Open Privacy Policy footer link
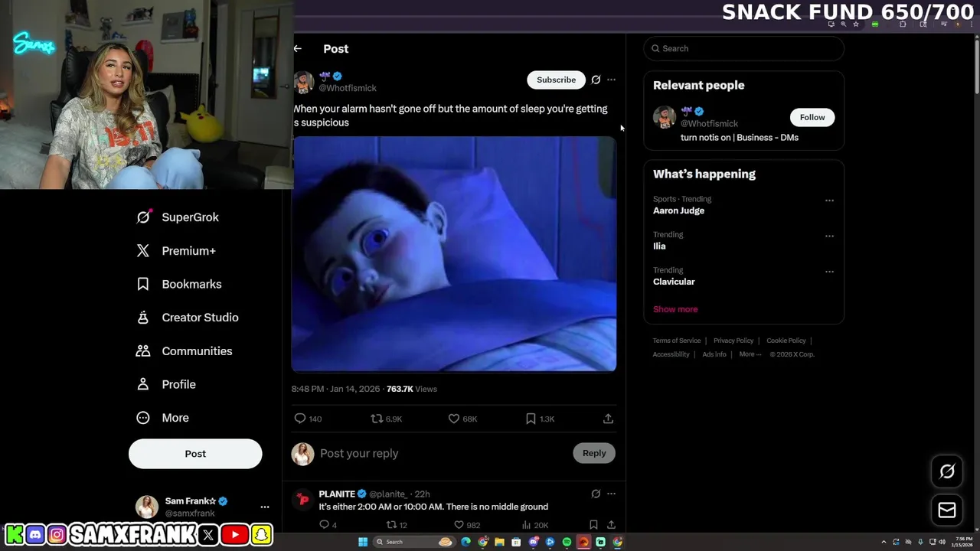 click(x=733, y=341)
